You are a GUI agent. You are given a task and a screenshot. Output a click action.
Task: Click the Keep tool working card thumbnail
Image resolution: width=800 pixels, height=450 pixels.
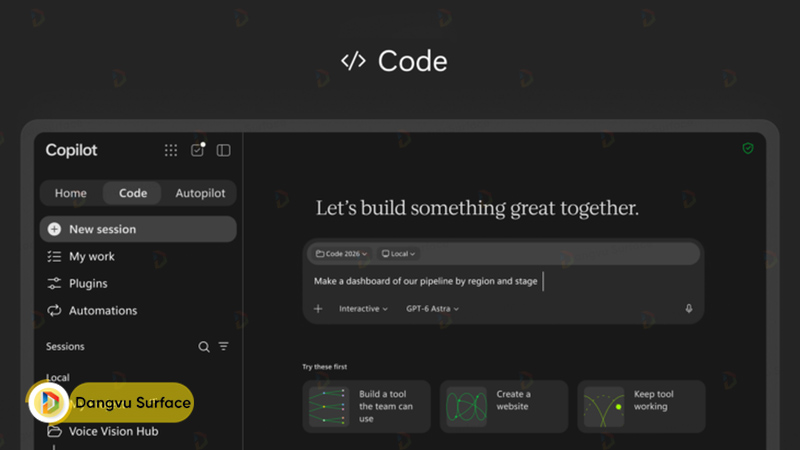tap(604, 407)
